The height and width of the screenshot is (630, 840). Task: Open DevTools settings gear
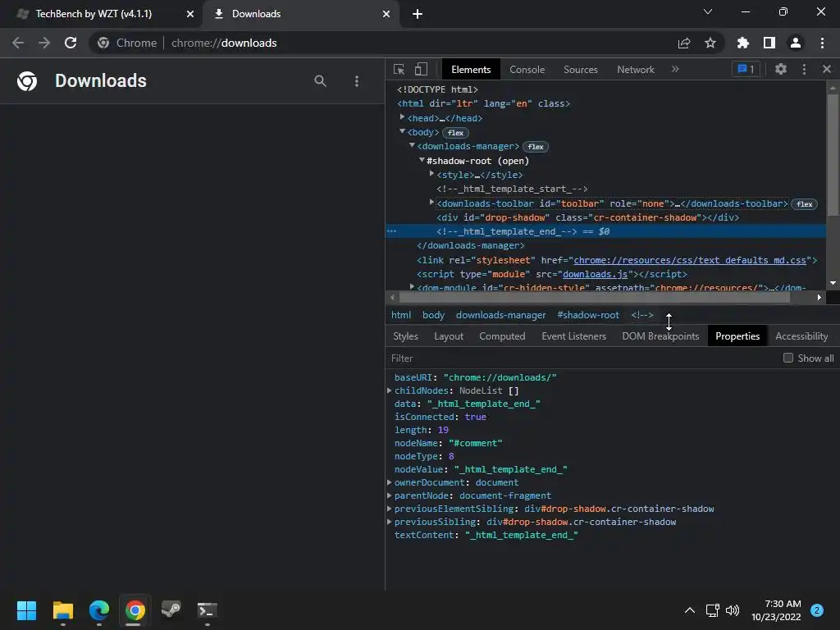(781, 69)
